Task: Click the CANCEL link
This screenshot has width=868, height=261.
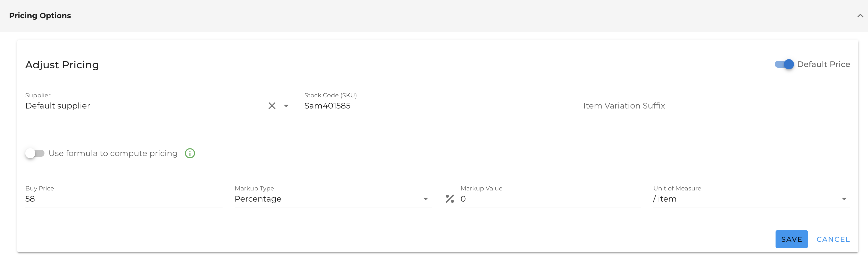Action: tap(833, 240)
